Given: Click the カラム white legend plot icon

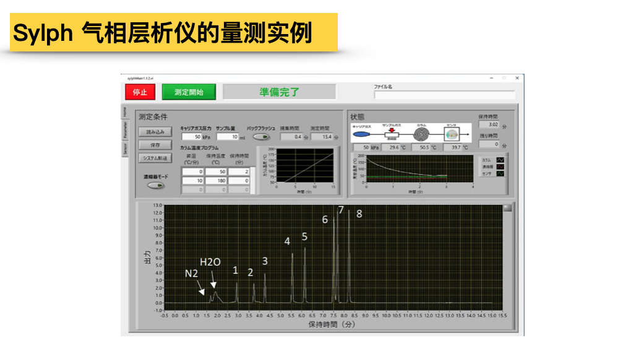Looking at the screenshot, I should [x=500, y=160].
